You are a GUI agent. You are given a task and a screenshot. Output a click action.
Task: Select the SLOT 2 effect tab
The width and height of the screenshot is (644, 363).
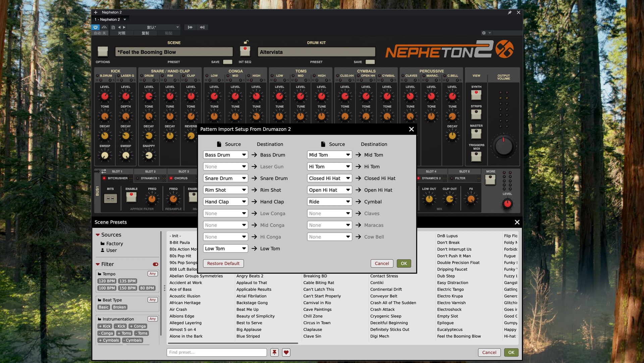[150, 171]
